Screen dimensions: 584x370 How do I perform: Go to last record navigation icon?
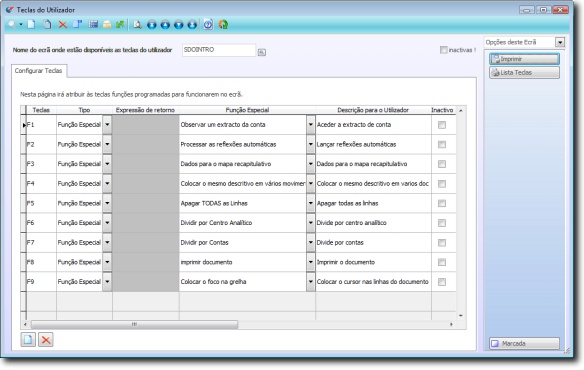pyautogui.click(x=192, y=25)
